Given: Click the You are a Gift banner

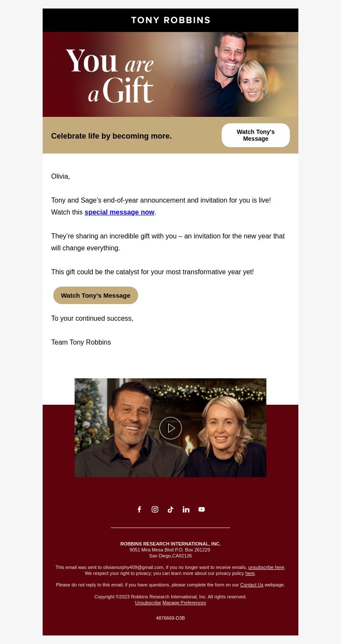Looking at the screenshot, I should click(x=170, y=74).
